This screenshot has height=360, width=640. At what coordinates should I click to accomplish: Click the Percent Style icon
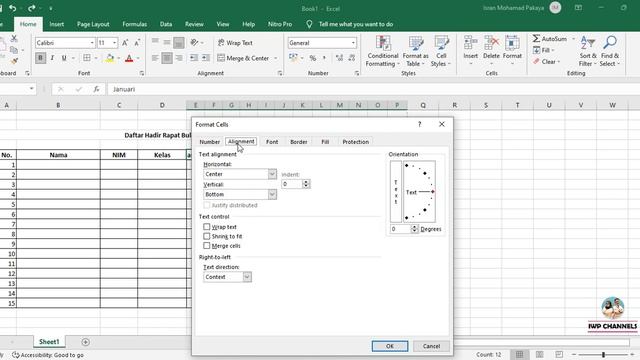(x=313, y=58)
